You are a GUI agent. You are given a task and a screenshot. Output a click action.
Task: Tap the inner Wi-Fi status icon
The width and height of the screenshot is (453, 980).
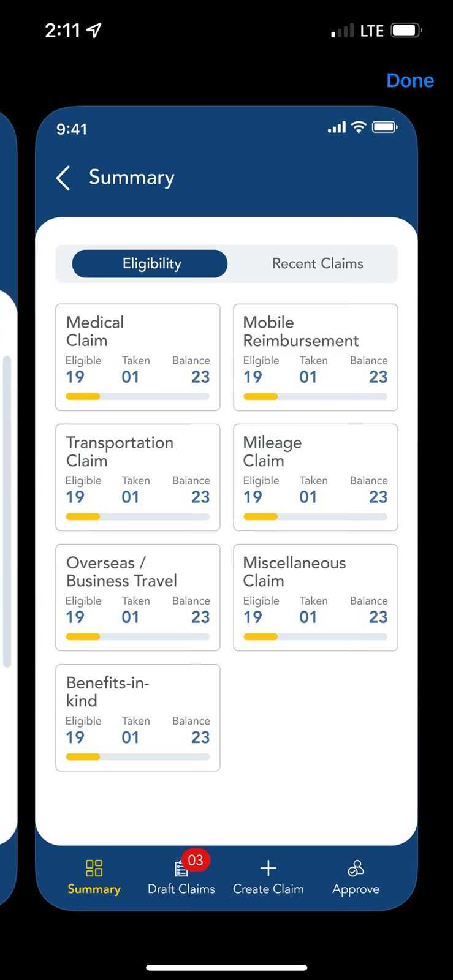click(359, 127)
